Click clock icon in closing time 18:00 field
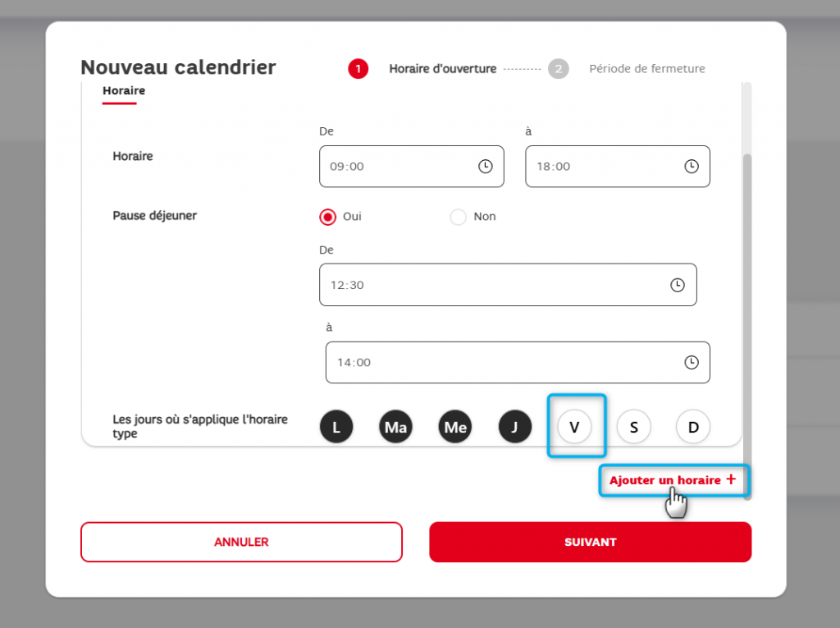Image resolution: width=840 pixels, height=628 pixels. click(x=692, y=167)
